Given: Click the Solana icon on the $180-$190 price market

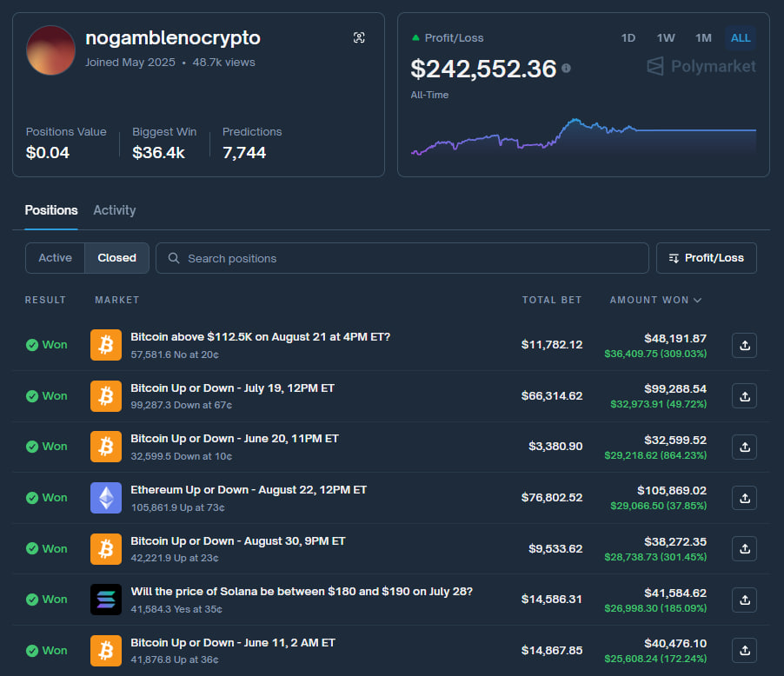Looking at the screenshot, I should click(105, 600).
